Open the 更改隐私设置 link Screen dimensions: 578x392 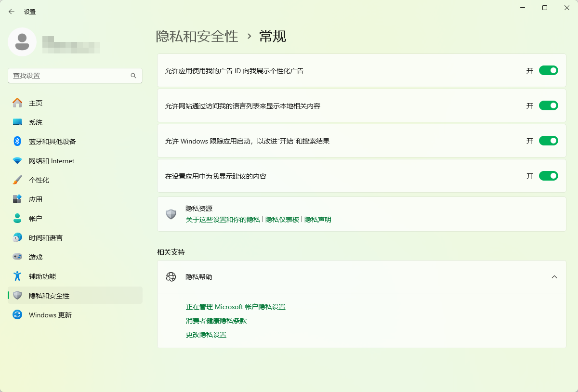point(206,335)
